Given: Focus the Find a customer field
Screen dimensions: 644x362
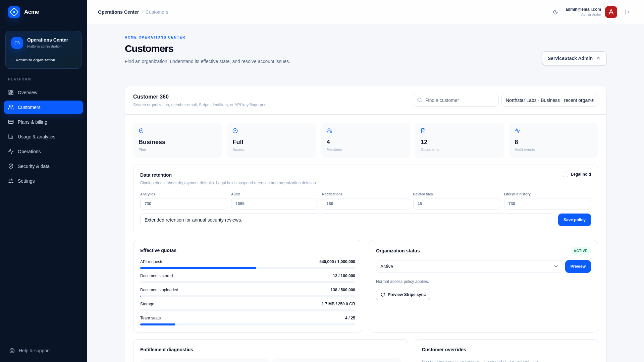Looking at the screenshot, I should click(x=455, y=100).
